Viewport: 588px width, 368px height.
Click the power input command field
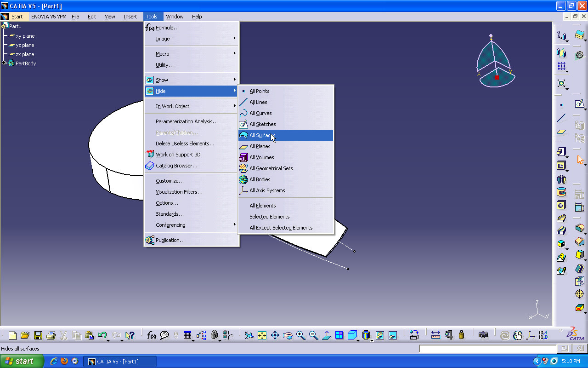(489, 349)
